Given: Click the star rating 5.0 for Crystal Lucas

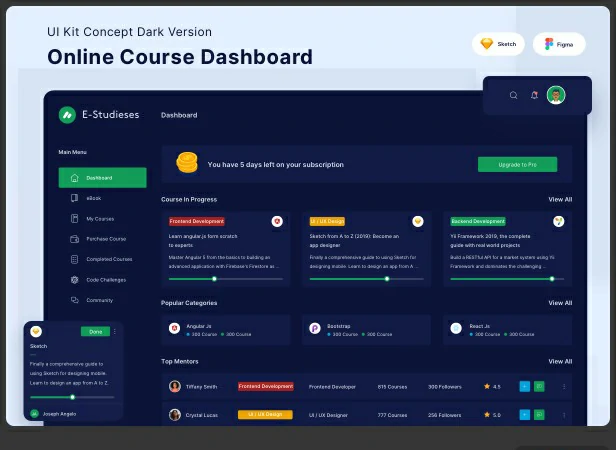Looking at the screenshot, I should click(x=492, y=415).
